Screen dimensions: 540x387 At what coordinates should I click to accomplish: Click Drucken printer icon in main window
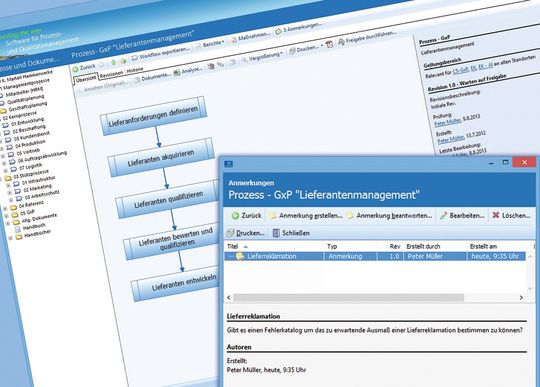click(292, 51)
